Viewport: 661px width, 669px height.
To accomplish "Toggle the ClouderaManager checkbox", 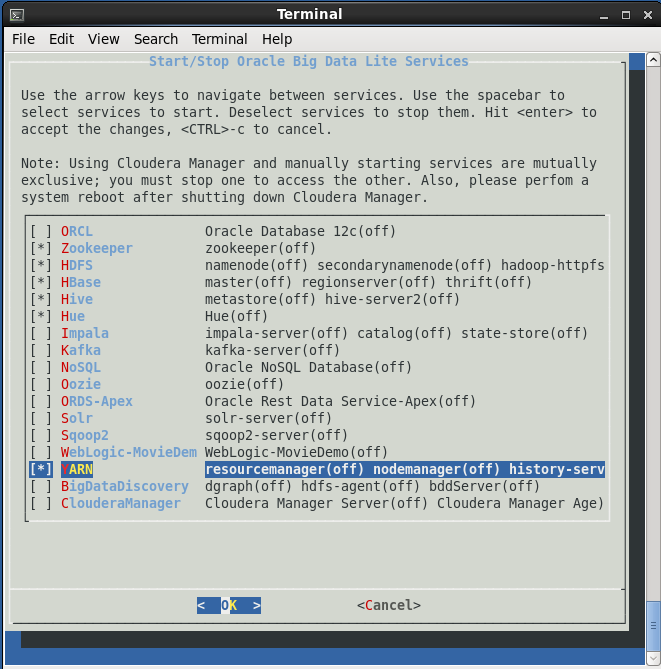I will click(41, 503).
